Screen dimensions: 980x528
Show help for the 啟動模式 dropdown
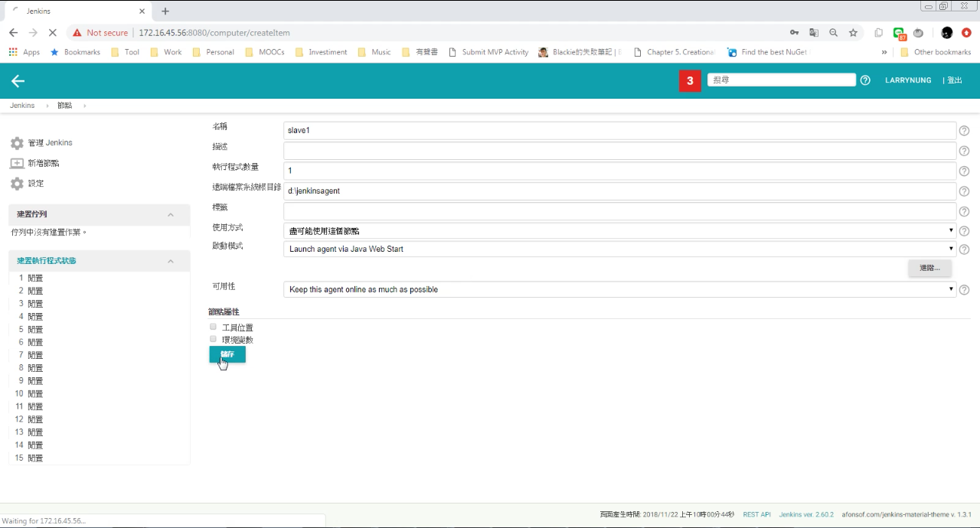tap(965, 249)
